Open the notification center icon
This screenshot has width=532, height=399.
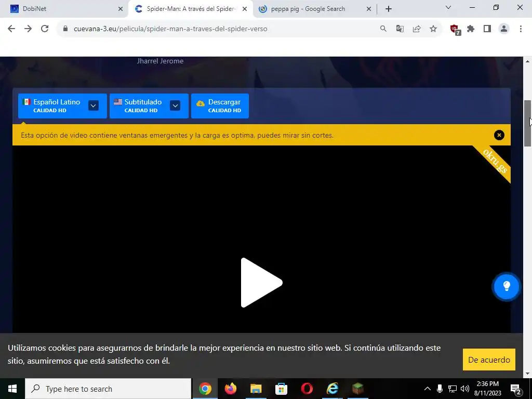(516, 389)
